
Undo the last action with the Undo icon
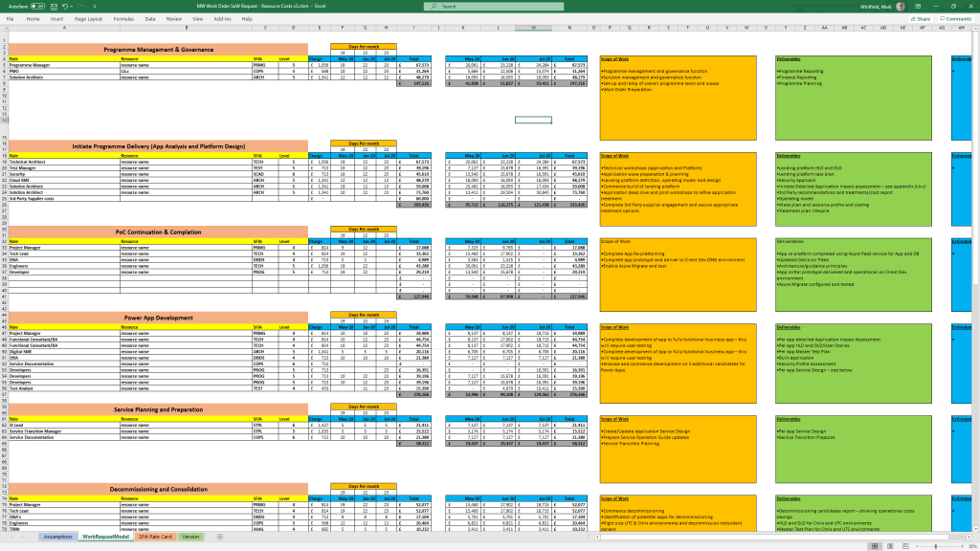pos(63,6)
